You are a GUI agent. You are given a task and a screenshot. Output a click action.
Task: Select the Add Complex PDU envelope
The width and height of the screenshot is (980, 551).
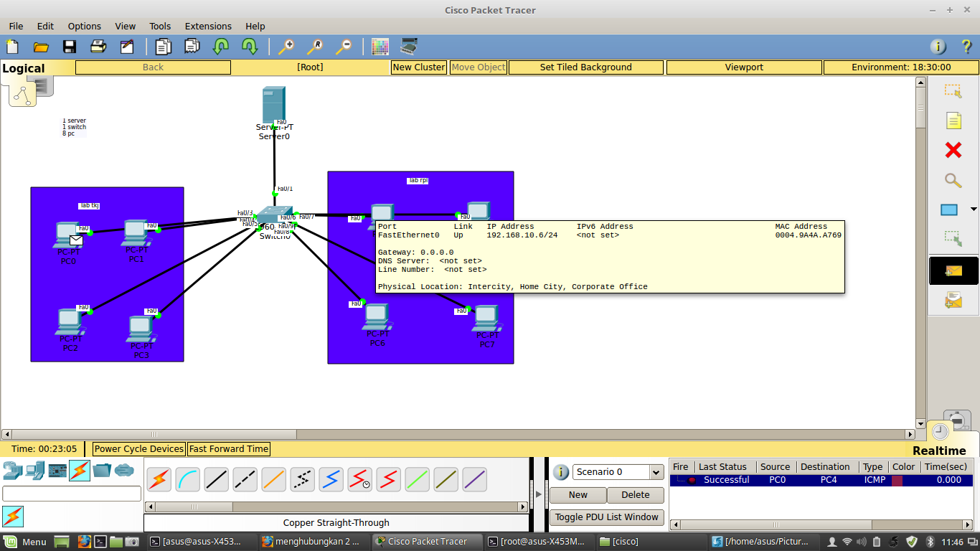953,301
